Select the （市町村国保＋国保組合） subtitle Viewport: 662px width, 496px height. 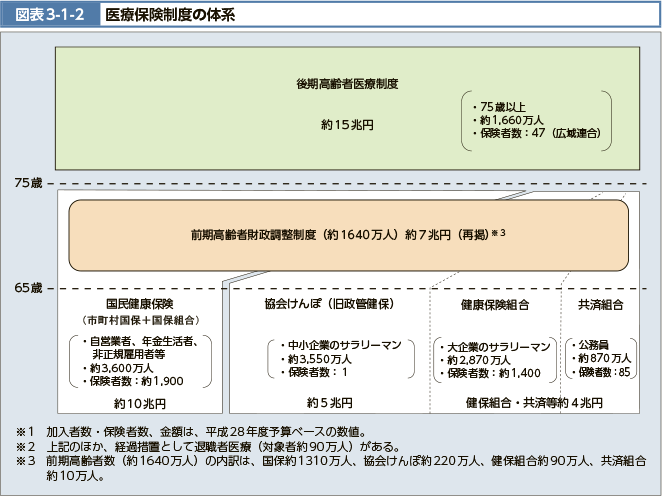click(x=140, y=319)
